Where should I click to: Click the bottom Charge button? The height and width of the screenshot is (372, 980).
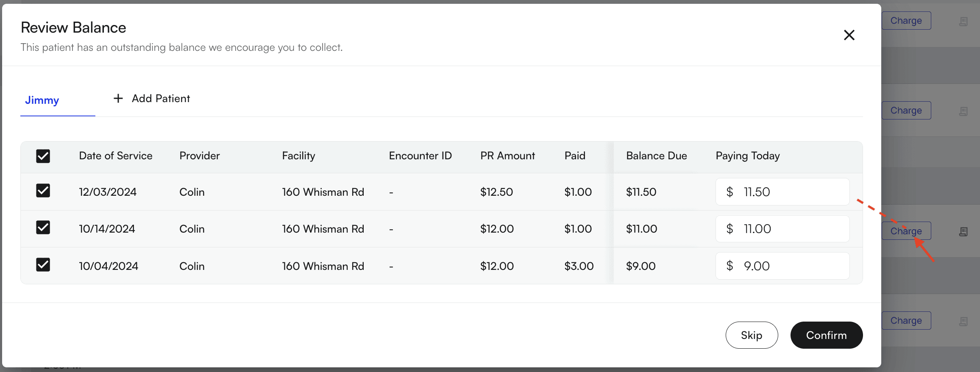pyautogui.click(x=906, y=321)
